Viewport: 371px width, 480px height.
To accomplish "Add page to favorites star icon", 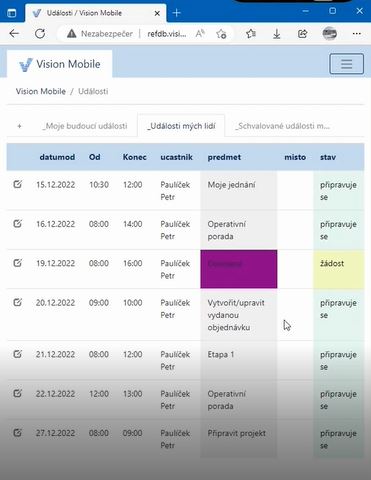I will click(221, 33).
